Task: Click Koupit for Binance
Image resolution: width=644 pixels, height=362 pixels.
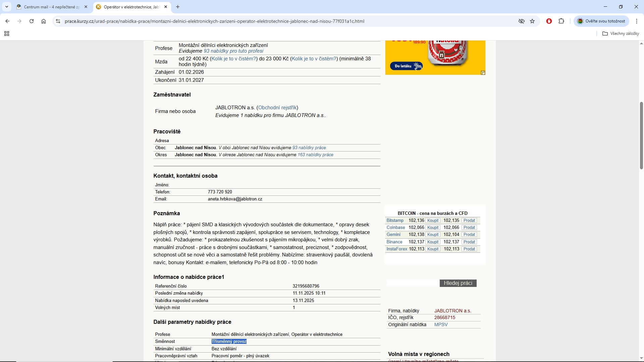Action: [433, 242]
